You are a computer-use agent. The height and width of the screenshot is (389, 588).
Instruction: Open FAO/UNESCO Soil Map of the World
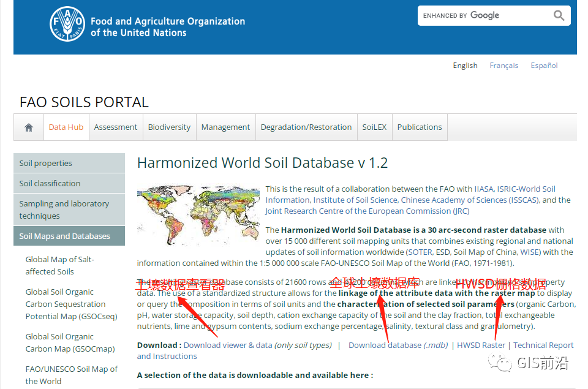(x=71, y=375)
